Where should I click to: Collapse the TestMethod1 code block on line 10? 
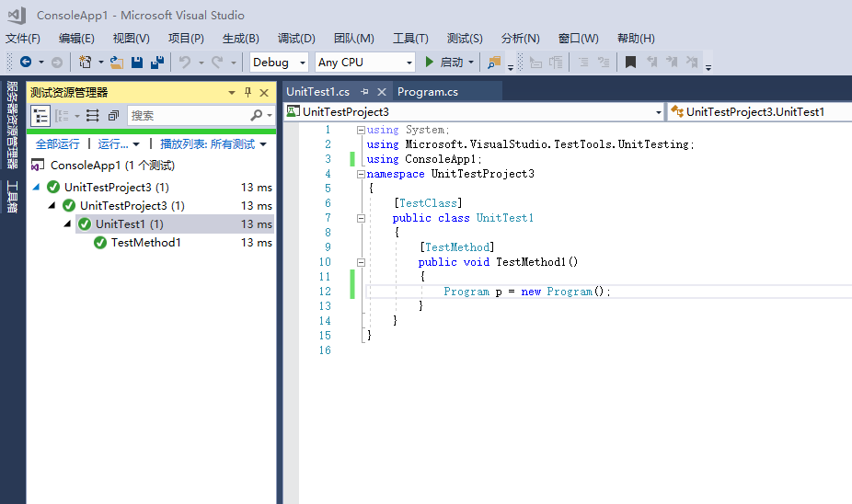coord(361,262)
